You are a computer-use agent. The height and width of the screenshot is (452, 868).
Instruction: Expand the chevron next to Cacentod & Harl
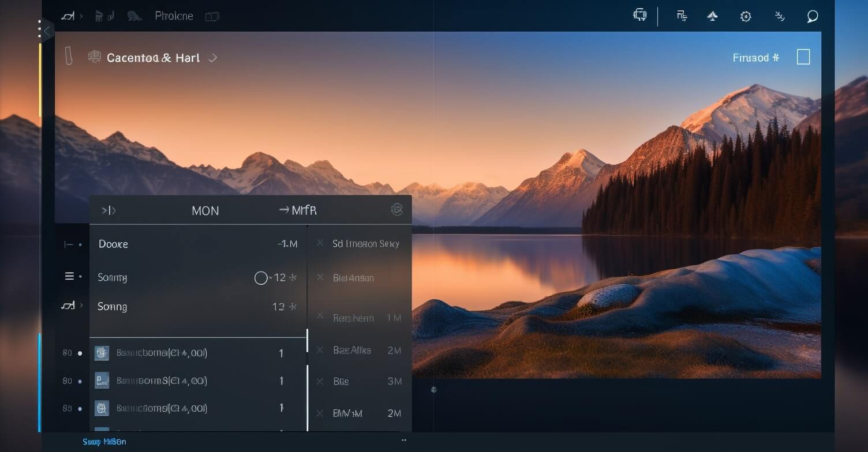[213, 58]
